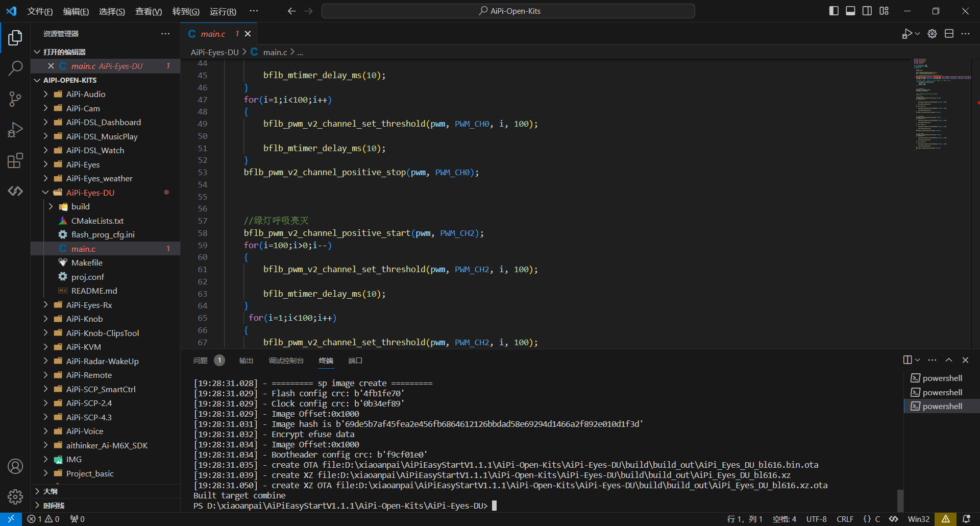The width and height of the screenshot is (980, 526).
Task: Maximize the panel with the chevron up
Action: coord(949,360)
